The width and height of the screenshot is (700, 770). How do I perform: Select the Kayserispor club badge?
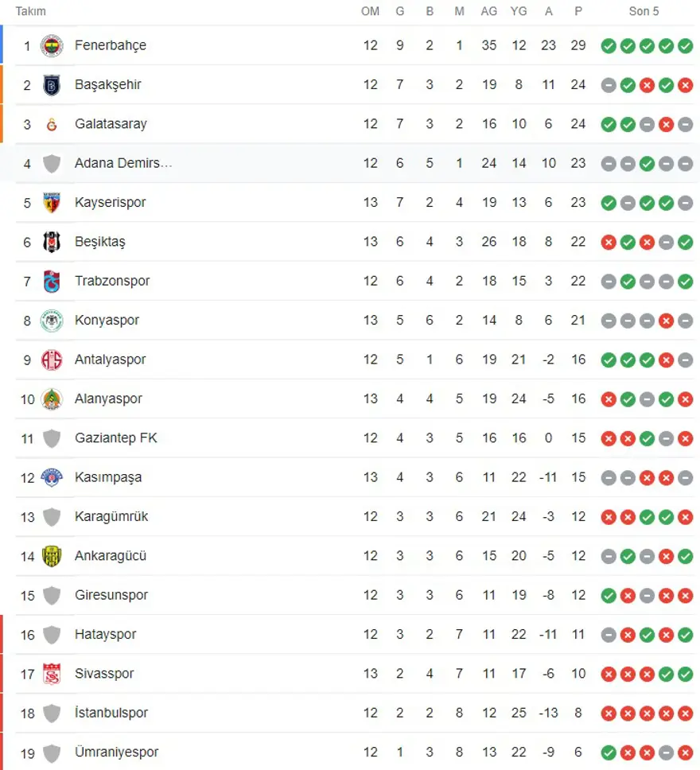click(x=52, y=202)
